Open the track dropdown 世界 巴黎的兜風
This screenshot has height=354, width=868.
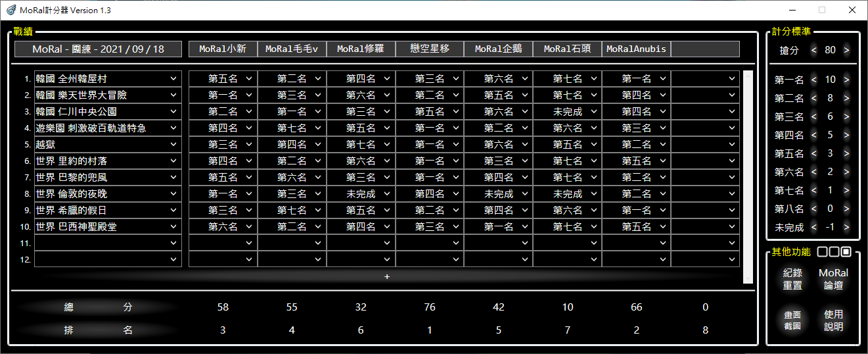tap(108, 177)
